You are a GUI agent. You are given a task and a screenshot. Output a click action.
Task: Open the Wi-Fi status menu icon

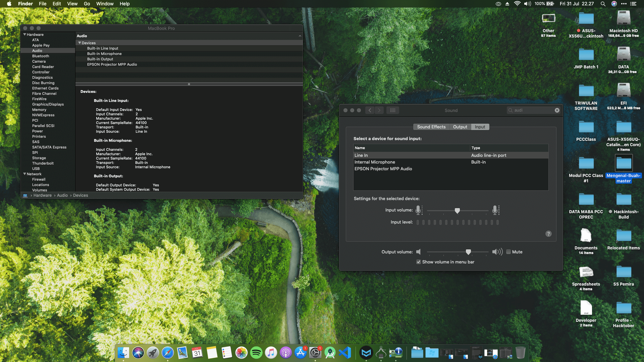(x=517, y=4)
